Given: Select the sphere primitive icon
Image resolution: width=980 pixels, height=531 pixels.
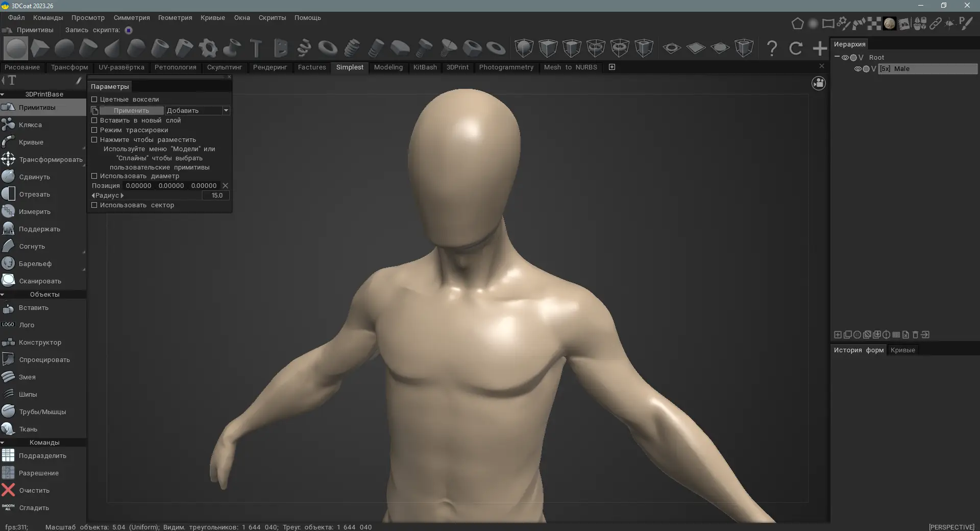Looking at the screenshot, I should coord(16,49).
